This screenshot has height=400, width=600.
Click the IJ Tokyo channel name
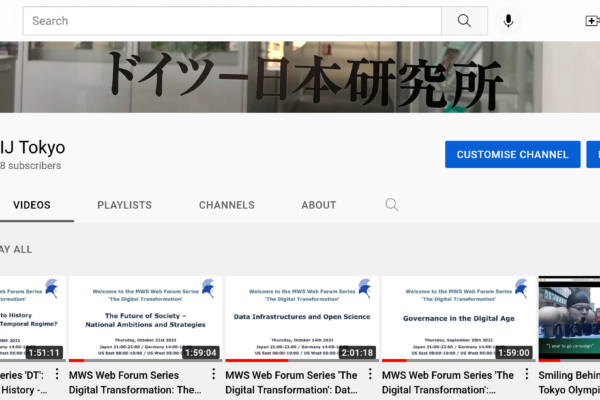click(x=33, y=147)
